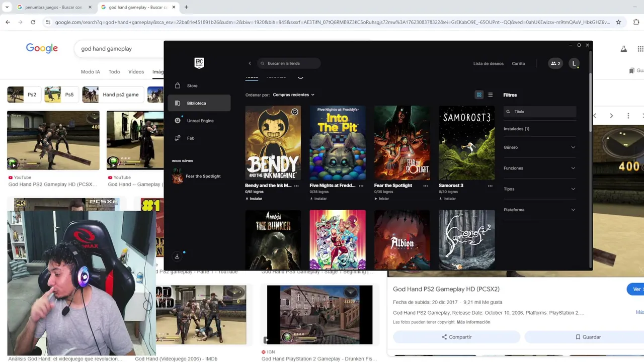Open Biblioteca in the Epic sidebar
This screenshot has height=362, width=644.
tap(199, 103)
